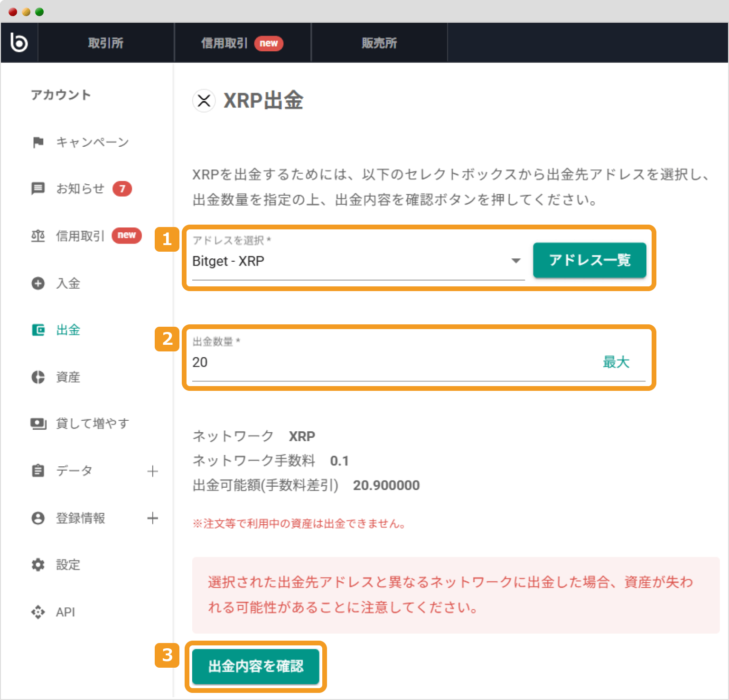This screenshot has width=729, height=700.
Task: Click 最大 to set maximum withdrawal amount
Action: click(x=616, y=362)
